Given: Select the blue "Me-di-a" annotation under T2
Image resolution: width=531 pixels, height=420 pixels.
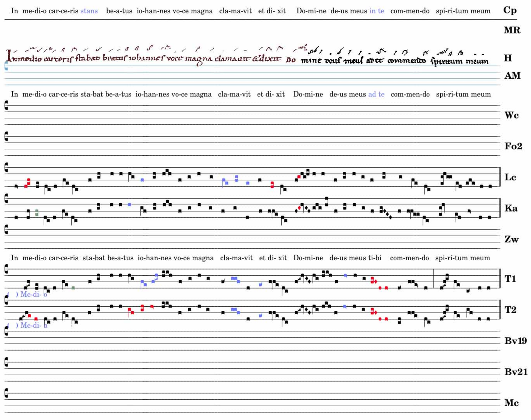Looking at the screenshot, I should 33,325.
